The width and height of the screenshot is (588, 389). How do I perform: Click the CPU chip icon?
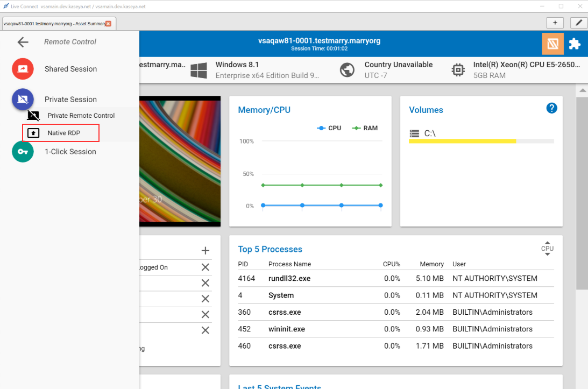(x=458, y=70)
